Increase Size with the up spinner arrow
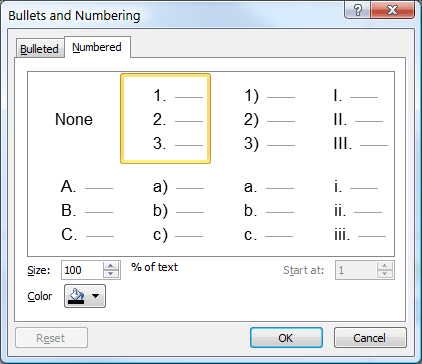This screenshot has height=364, width=422. click(111, 266)
